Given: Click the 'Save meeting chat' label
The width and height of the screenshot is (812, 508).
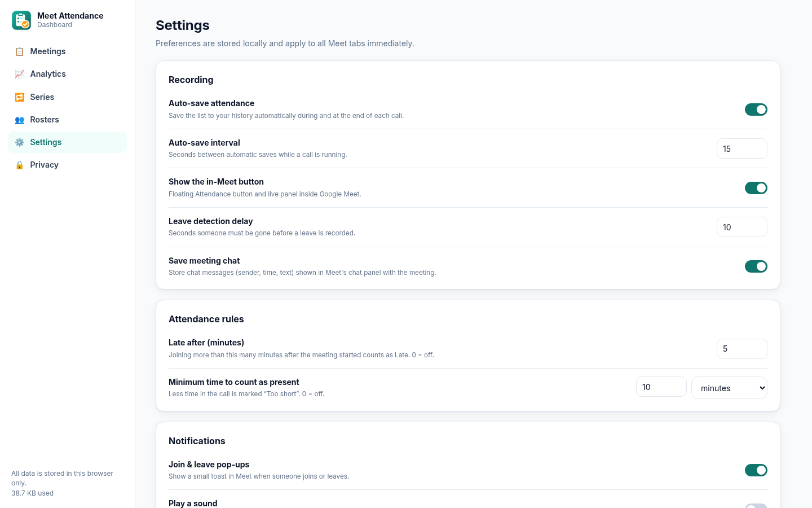Looking at the screenshot, I should [204, 261].
